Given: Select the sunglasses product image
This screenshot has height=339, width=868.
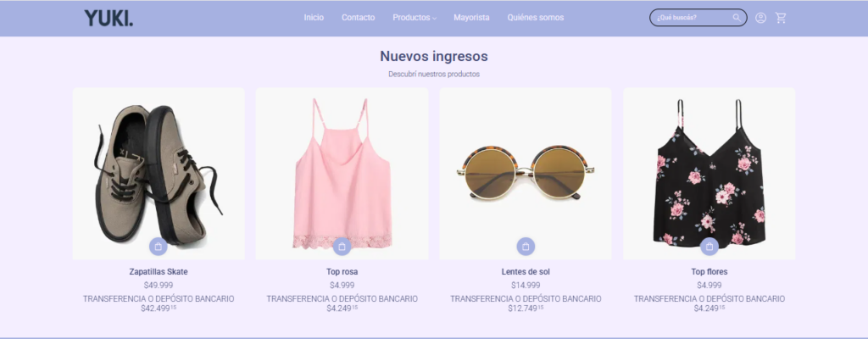Looking at the screenshot, I should 526,174.
